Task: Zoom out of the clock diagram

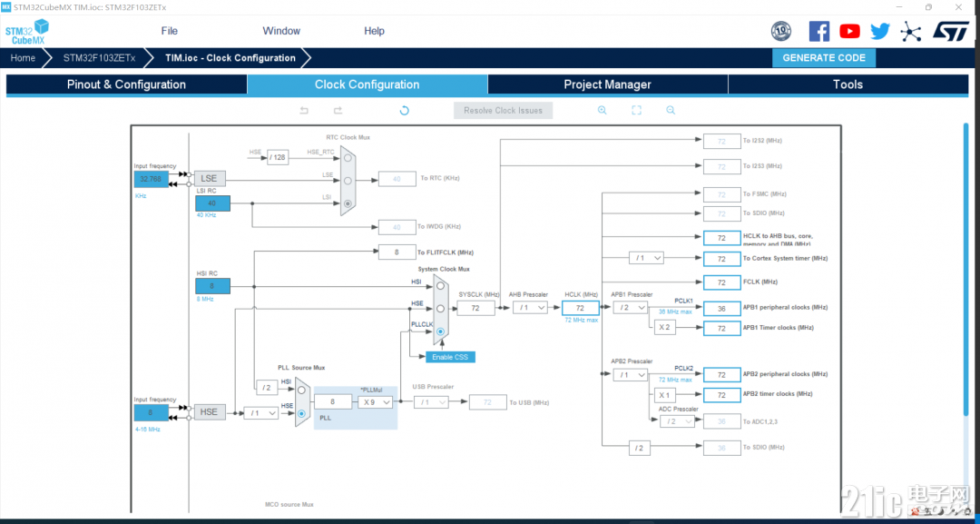Action: coord(671,111)
